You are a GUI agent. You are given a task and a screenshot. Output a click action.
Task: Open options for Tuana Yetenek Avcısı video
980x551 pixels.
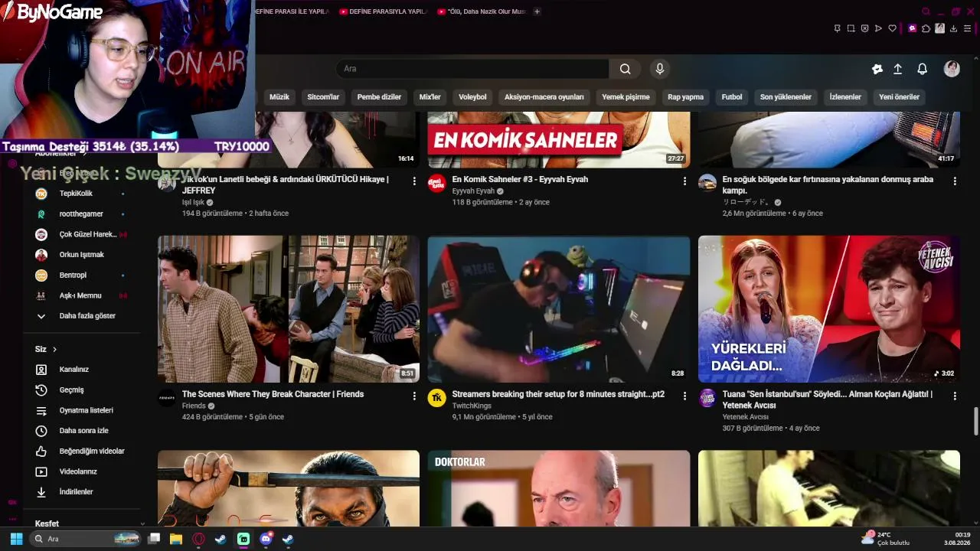[955, 396]
